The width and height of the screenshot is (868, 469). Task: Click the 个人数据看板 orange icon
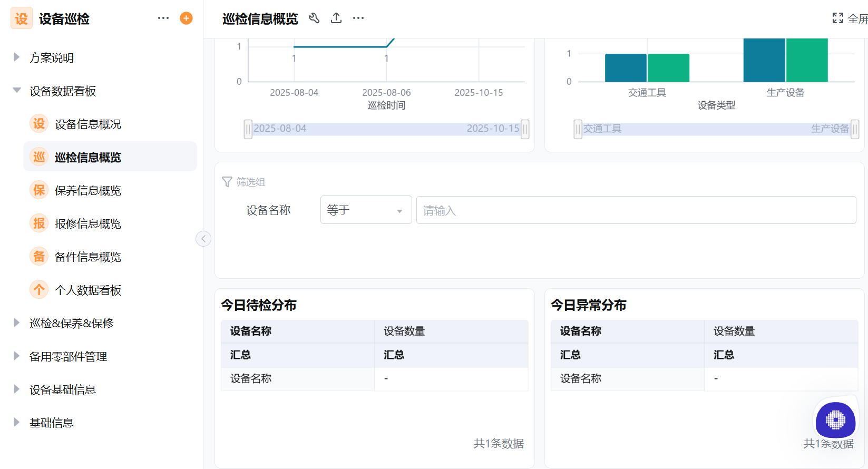(39, 290)
